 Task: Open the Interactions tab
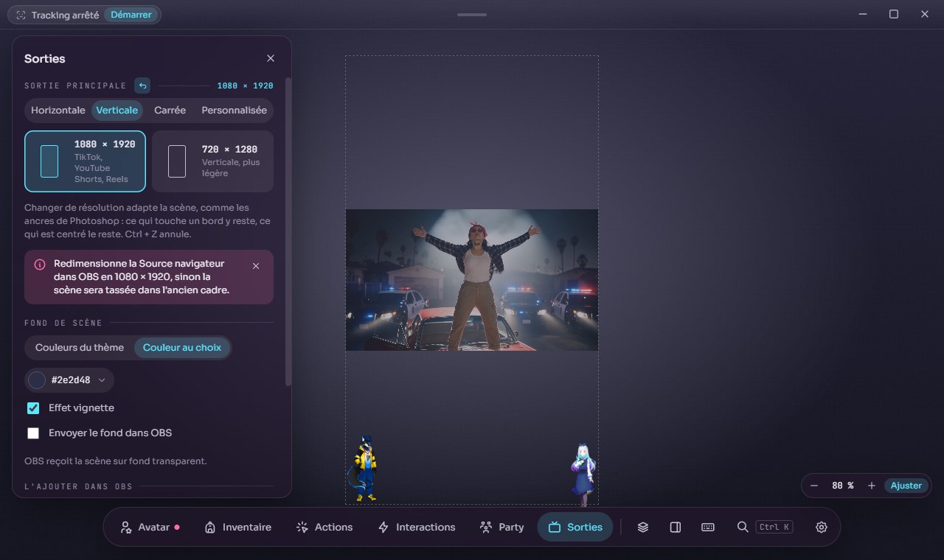(x=416, y=527)
